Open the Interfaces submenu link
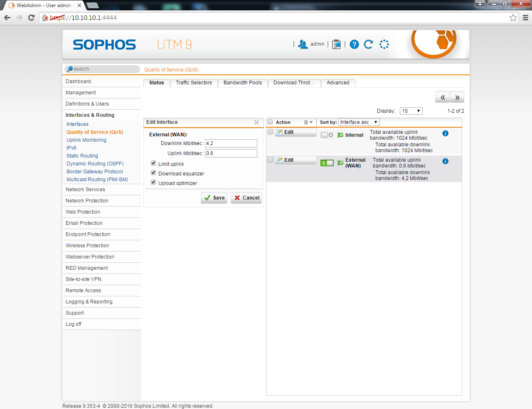This screenshot has height=409, width=532. (x=77, y=124)
